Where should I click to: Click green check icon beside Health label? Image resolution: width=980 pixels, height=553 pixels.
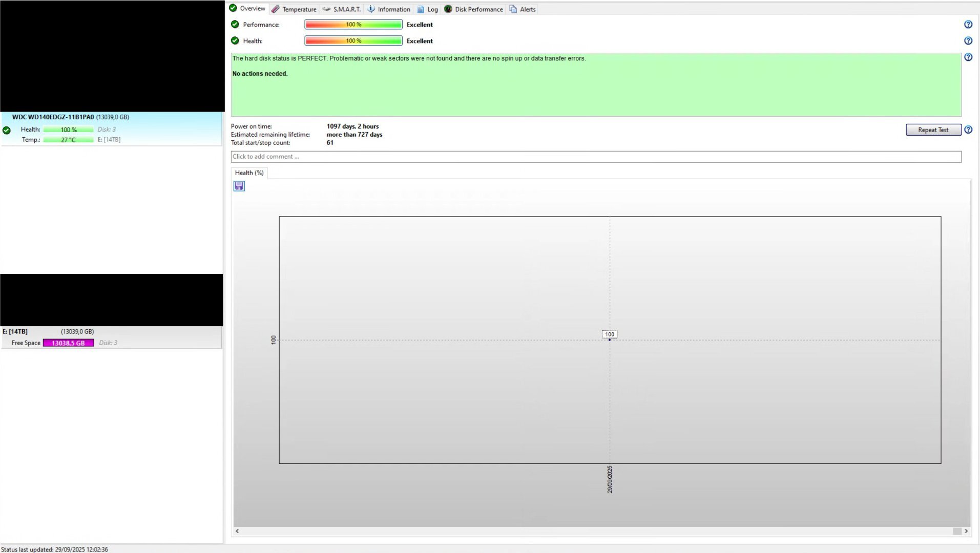(235, 41)
